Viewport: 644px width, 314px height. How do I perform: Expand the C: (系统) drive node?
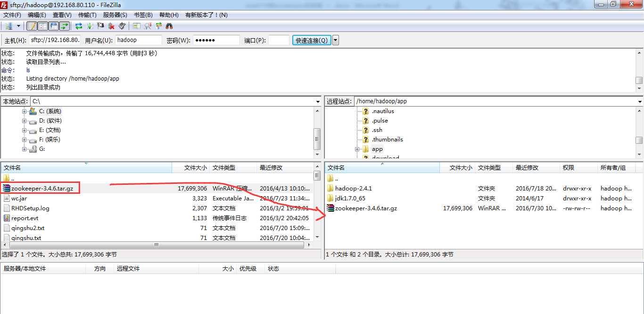tap(25, 111)
